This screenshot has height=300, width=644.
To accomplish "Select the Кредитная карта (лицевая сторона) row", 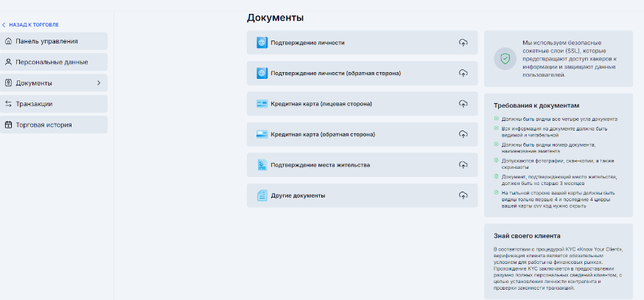I will 363,103.
